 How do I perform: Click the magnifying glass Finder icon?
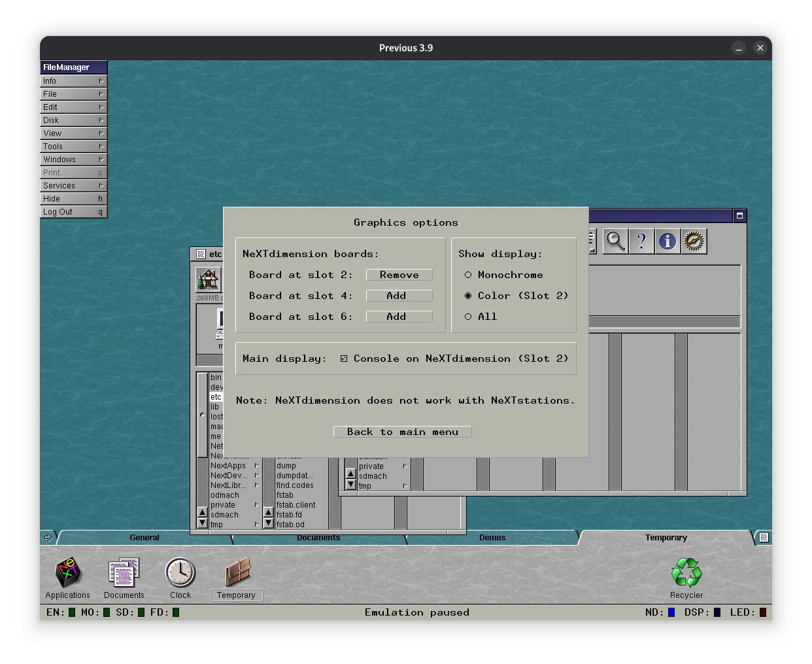[615, 241]
